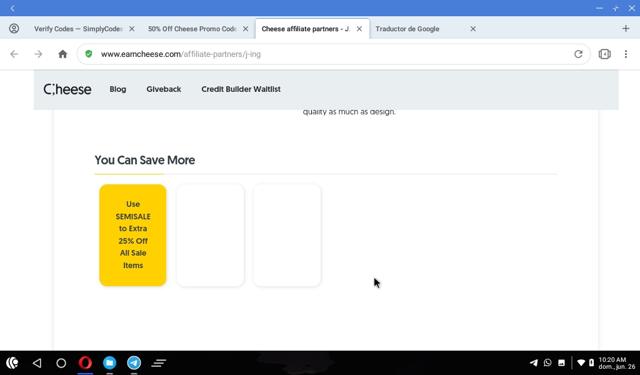640x375 pixels.
Task: Click the browser forward arrow
Action: coord(38,54)
